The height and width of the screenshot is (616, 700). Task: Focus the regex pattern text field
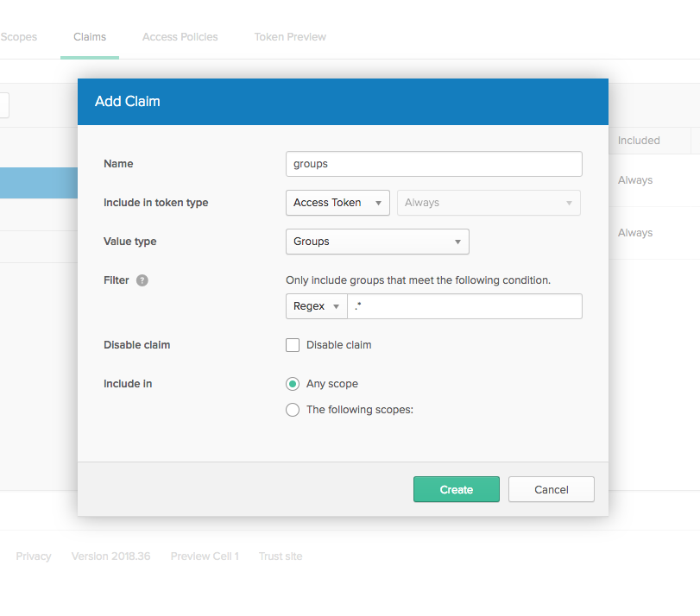pos(464,306)
